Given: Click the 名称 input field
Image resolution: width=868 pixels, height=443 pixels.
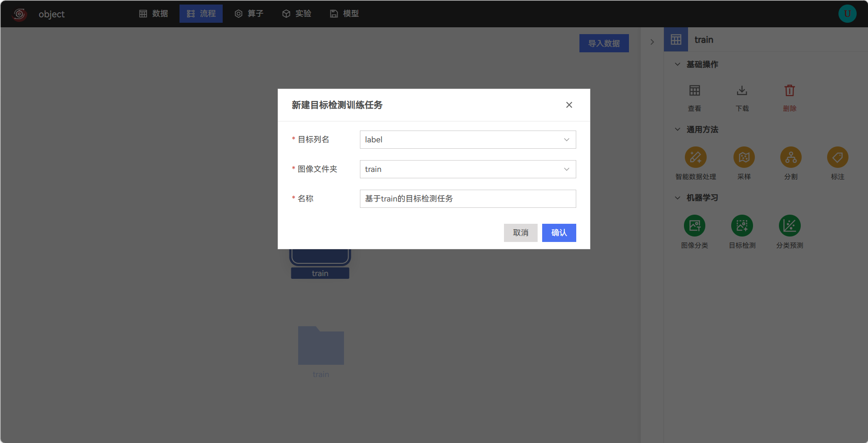Looking at the screenshot, I should (x=468, y=199).
